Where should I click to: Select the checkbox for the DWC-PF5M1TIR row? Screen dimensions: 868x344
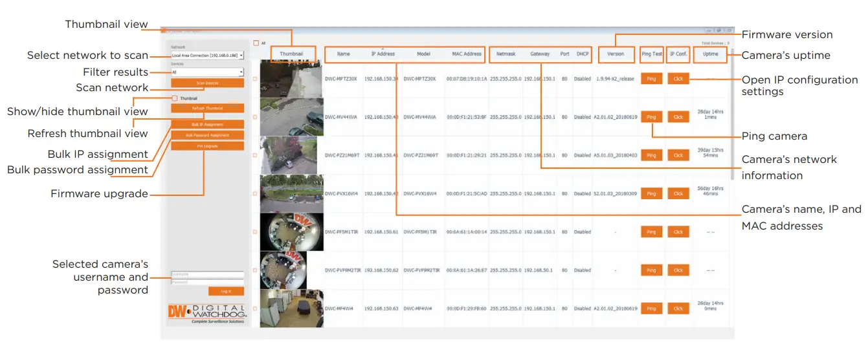coord(255,231)
